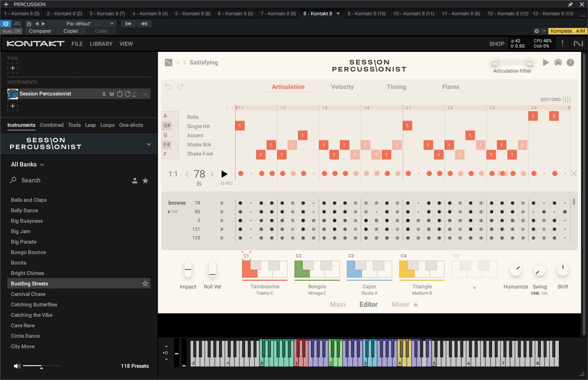Open the Mixer page
Screen dimensions: 588x380
[400, 305]
